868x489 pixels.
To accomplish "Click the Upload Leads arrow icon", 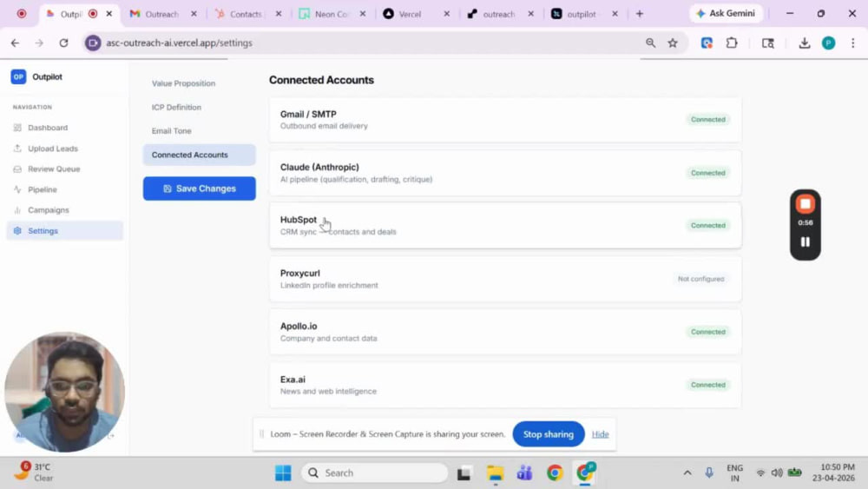I will [x=17, y=149].
